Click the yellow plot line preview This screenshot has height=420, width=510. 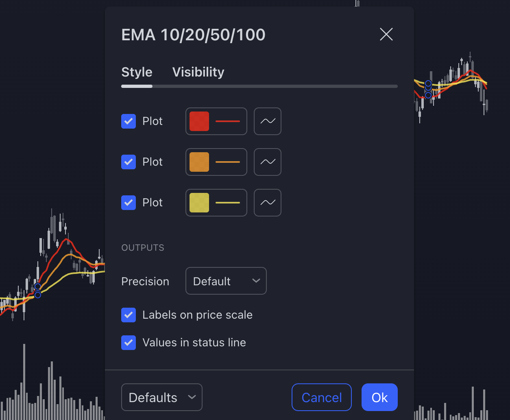228,203
